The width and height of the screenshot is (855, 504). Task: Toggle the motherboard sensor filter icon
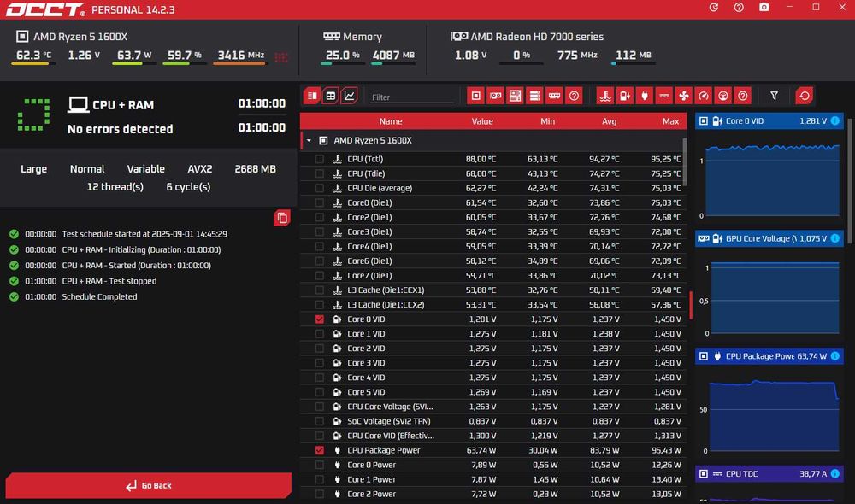click(515, 96)
